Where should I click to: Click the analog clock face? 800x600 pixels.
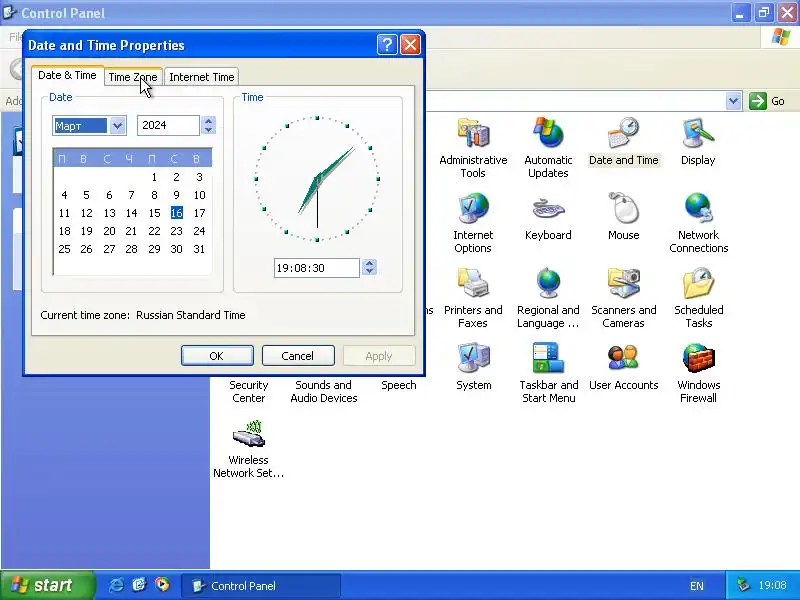pyautogui.click(x=317, y=179)
